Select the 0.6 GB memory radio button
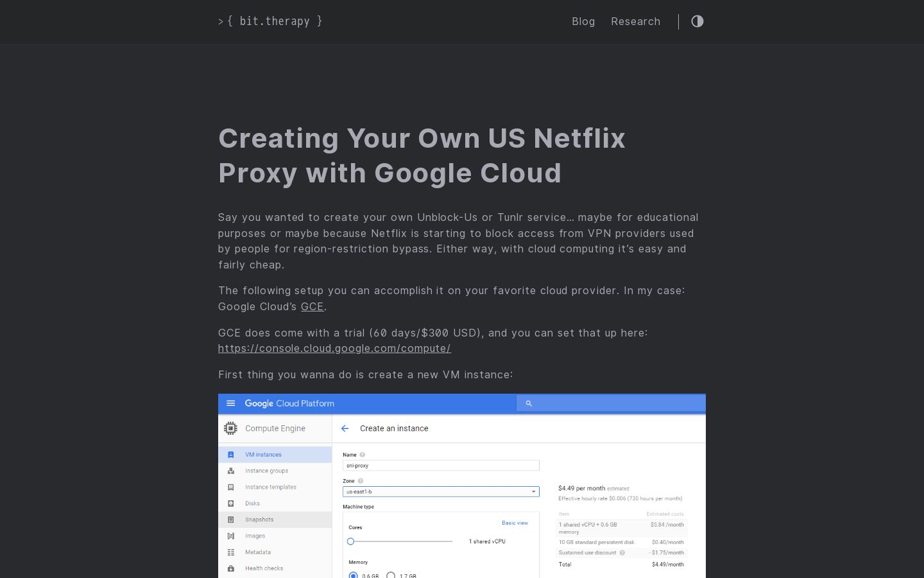This screenshot has height=578, width=924. point(353,575)
